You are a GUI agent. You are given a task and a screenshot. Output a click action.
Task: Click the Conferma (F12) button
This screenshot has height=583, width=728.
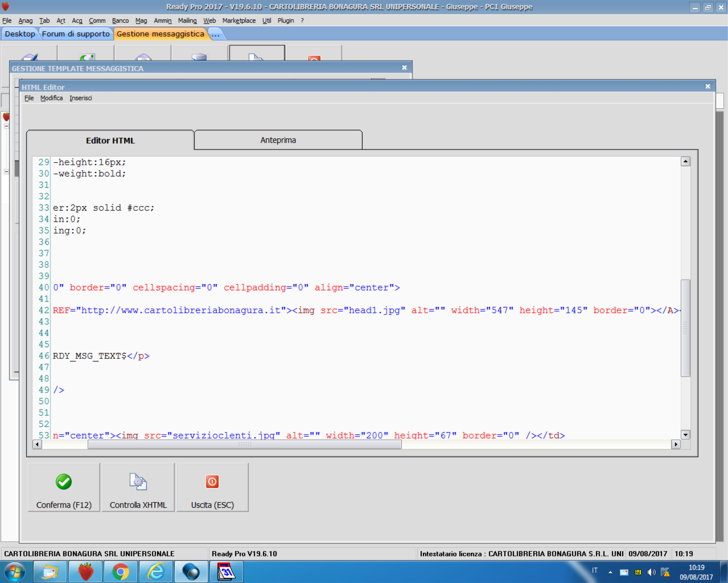click(x=64, y=487)
